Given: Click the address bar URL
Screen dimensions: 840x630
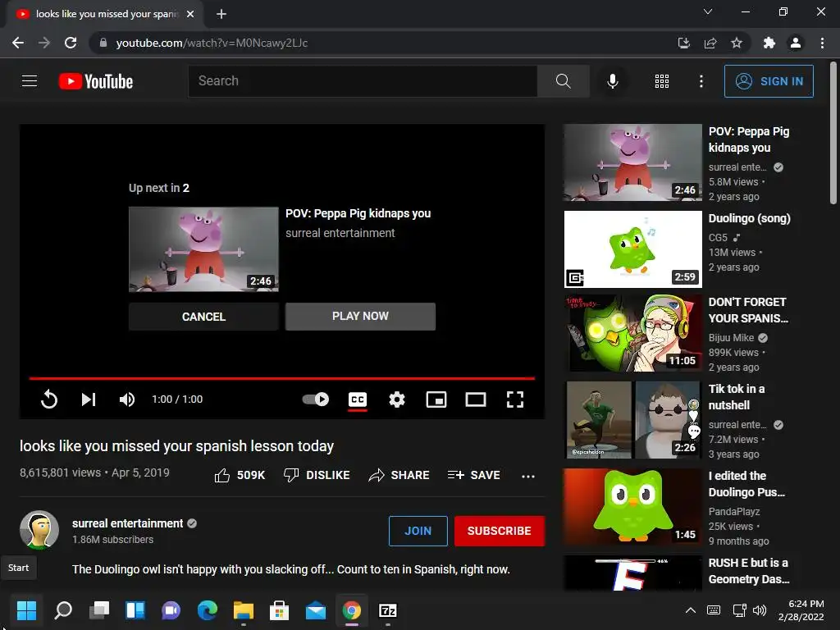Looking at the screenshot, I should click(212, 43).
